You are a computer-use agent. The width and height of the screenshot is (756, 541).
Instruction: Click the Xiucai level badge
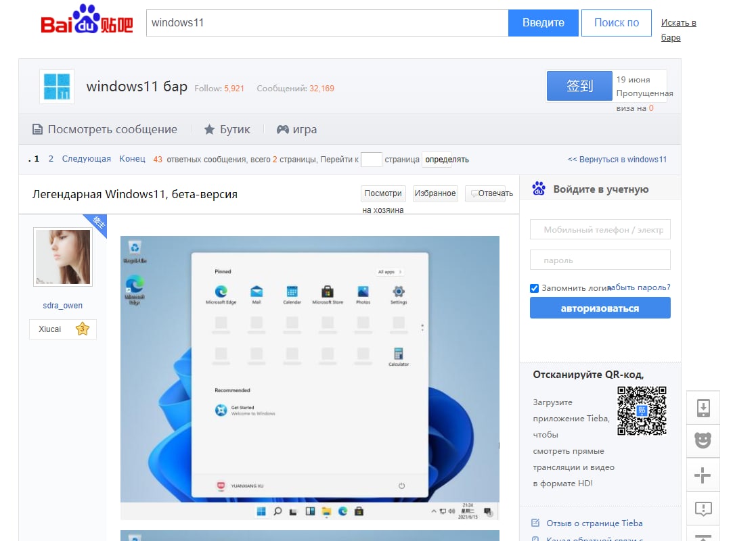63,329
